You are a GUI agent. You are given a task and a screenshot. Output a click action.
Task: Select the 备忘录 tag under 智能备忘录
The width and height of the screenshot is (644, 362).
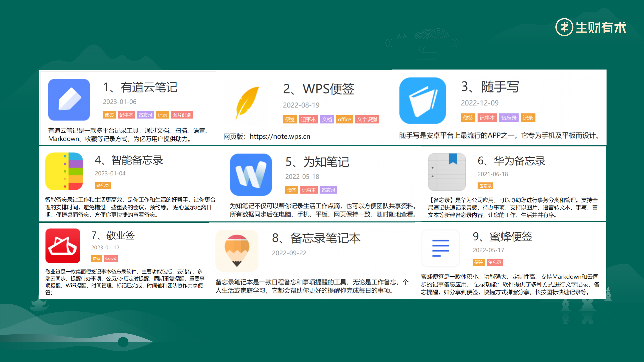(x=103, y=185)
